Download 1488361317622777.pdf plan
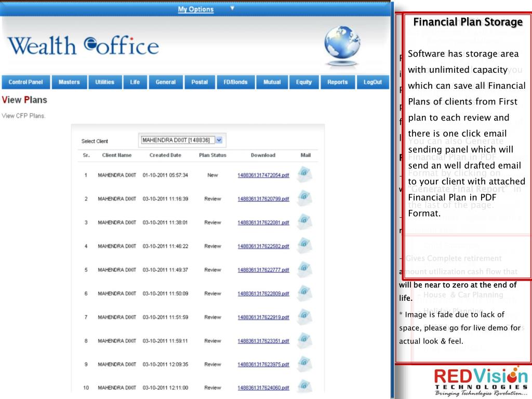Screen dimensions: 532x399 click(263, 270)
